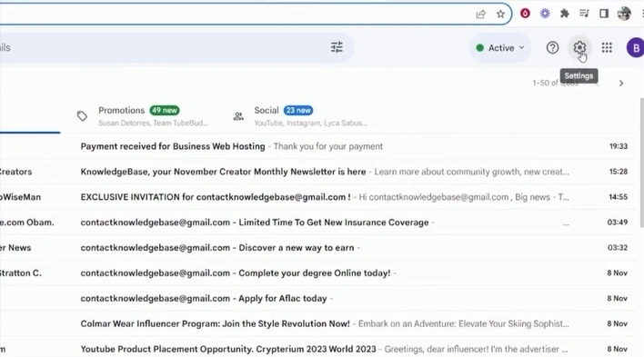The width and height of the screenshot is (644, 357).
Task: Open Payment received for Business Web Hosting email
Action: (x=317, y=146)
